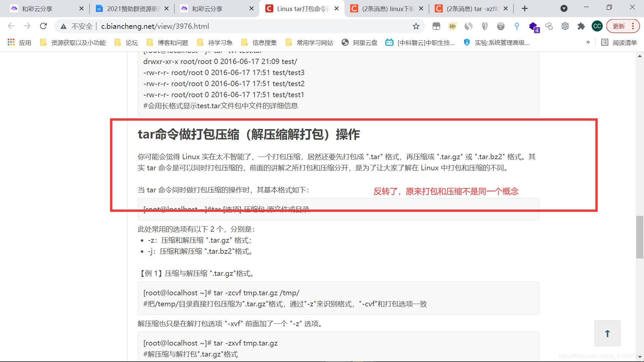Image resolution: width=644 pixels, height=362 pixels.
Task: Click the blue pin extension icon
Action: [x=517, y=26]
